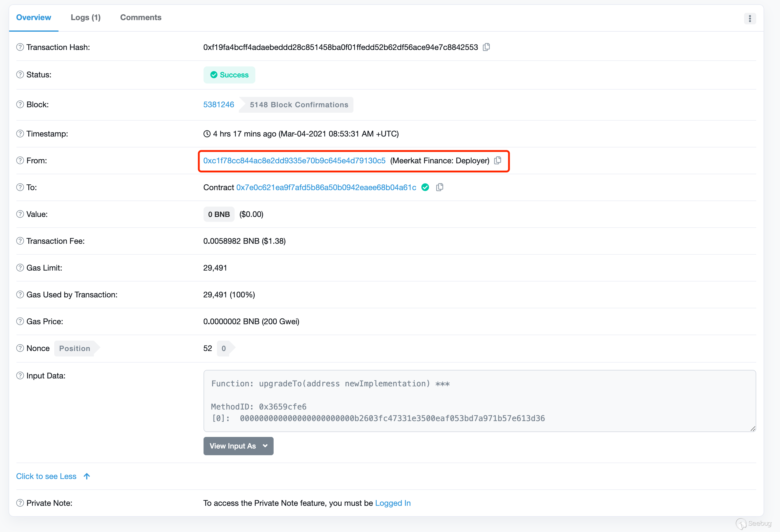
Task: Click help icon beside Input Data
Action: (x=20, y=376)
